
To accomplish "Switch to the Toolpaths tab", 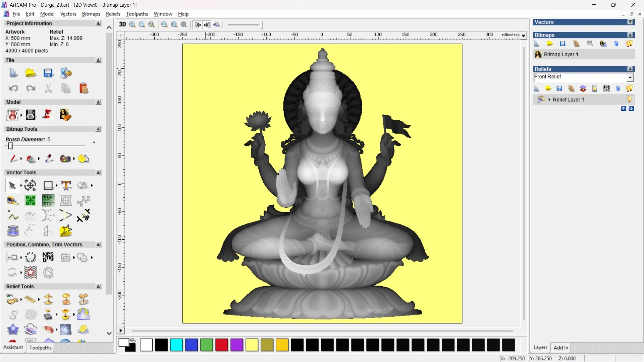I will [x=40, y=348].
